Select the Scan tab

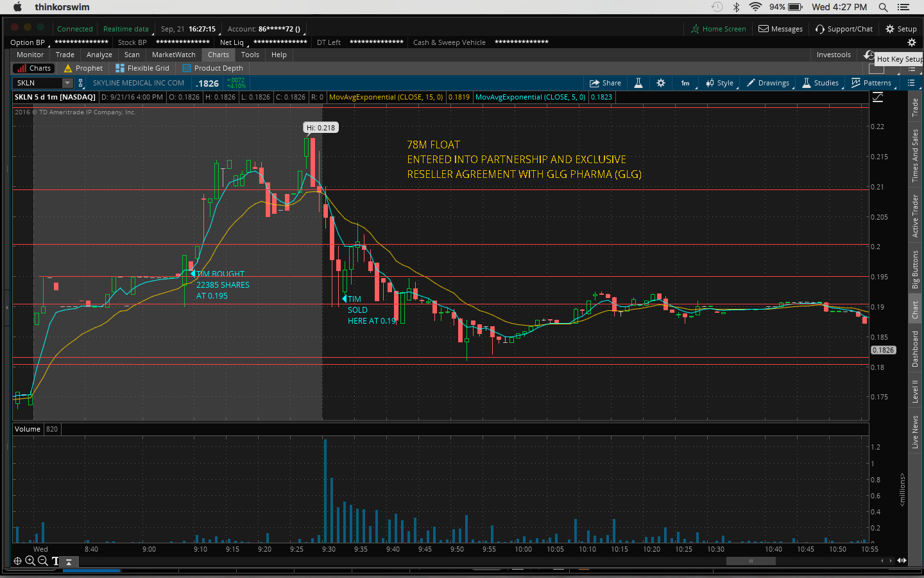(132, 55)
